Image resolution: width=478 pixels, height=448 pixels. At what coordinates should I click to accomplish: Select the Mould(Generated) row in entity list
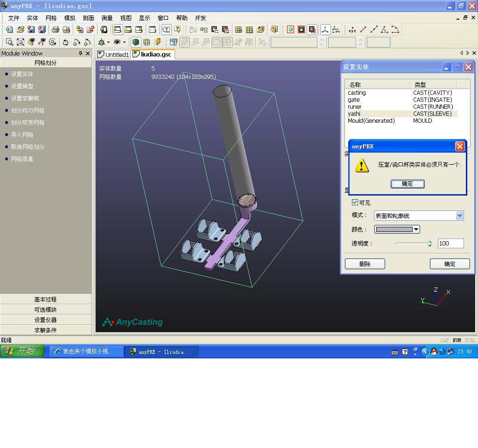click(x=401, y=121)
